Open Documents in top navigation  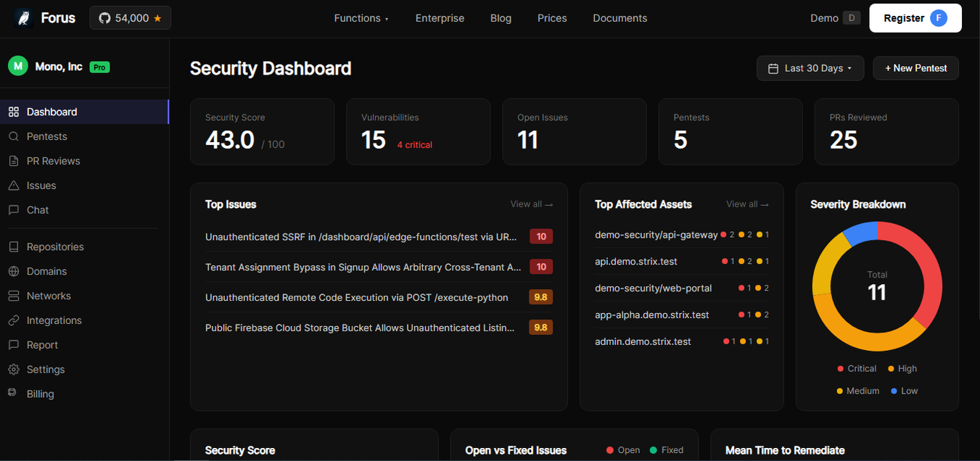pyautogui.click(x=620, y=18)
